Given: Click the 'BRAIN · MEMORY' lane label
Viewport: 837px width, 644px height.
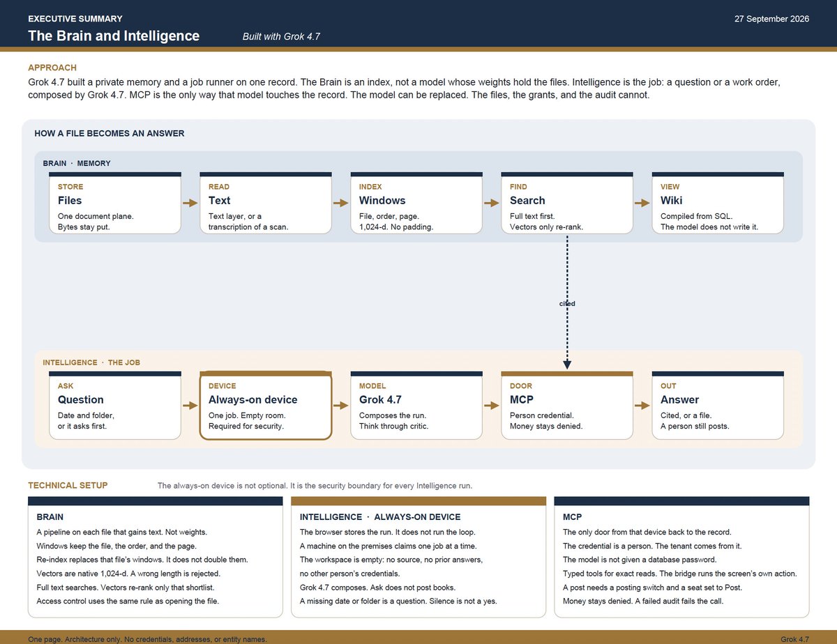Looking at the screenshot, I should point(77,164).
